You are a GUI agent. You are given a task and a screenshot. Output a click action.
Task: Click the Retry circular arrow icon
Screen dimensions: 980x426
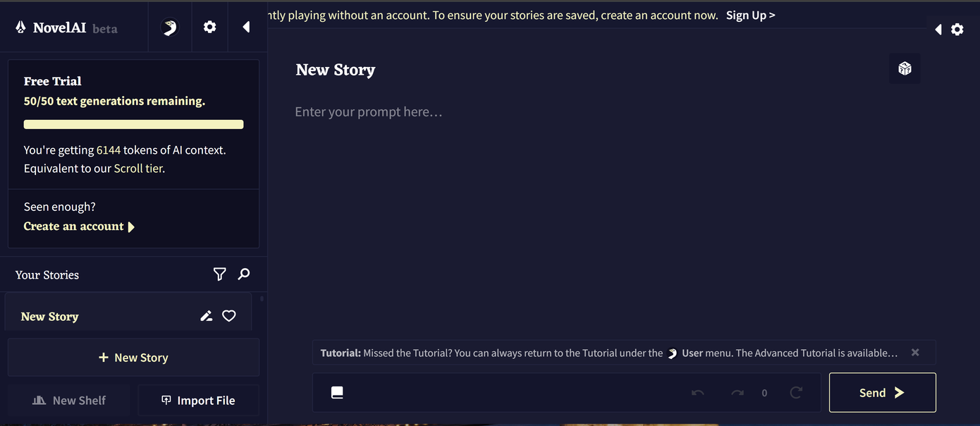pos(796,393)
